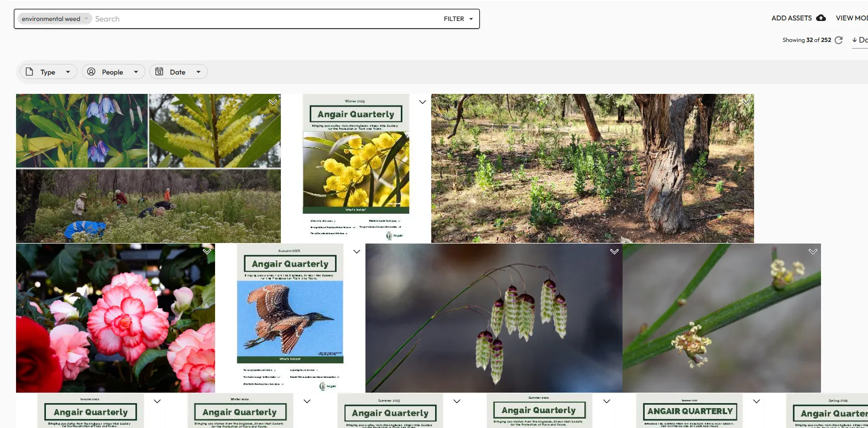Open chevron on all-caps ANGAIR QUARTERLY cover
Image resolution: width=868 pixels, height=428 pixels.
click(756, 401)
